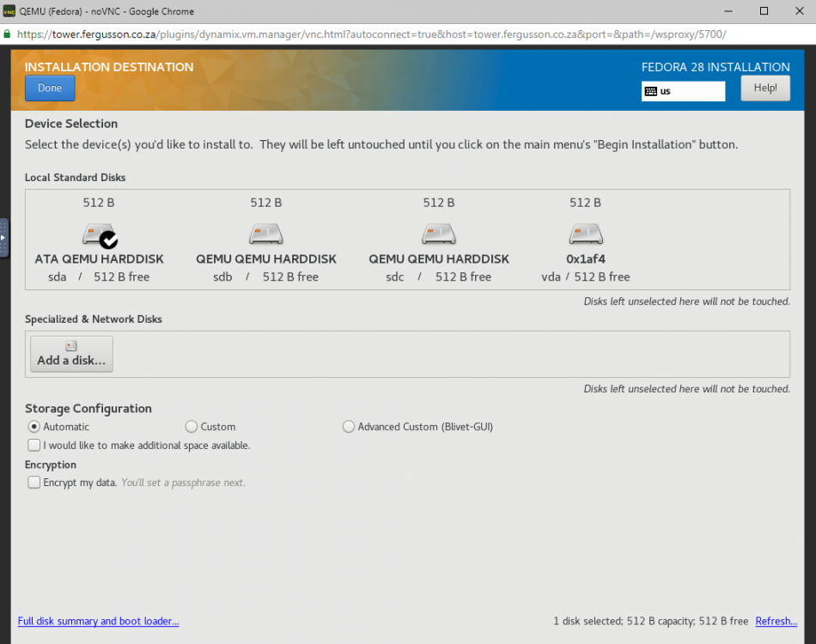Click Add a disk... button
This screenshot has width=816, height=644.
click(71, 354)
